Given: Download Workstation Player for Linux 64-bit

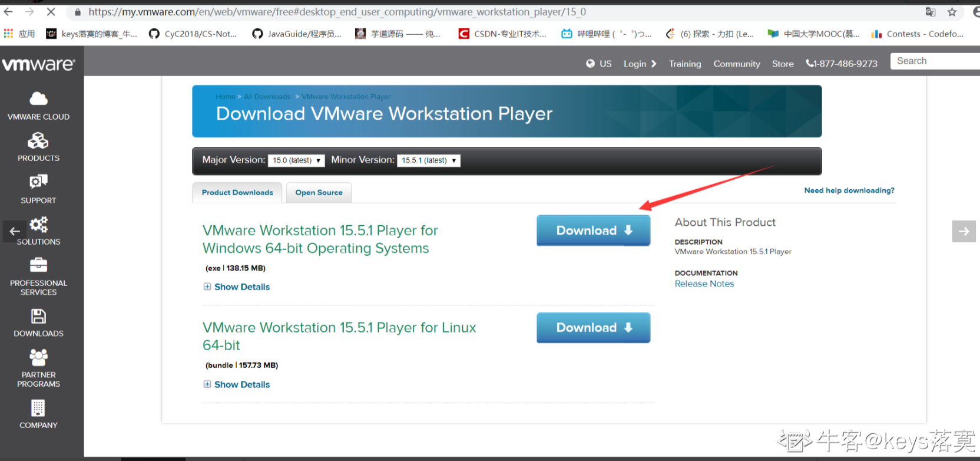Looking at the screenshot, I should tap(594, 328).
